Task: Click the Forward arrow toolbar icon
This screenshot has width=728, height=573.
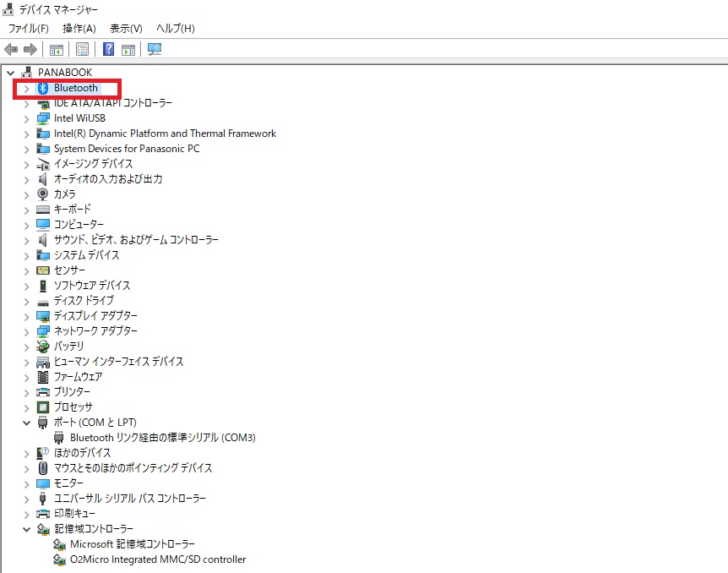Action: 30,49
